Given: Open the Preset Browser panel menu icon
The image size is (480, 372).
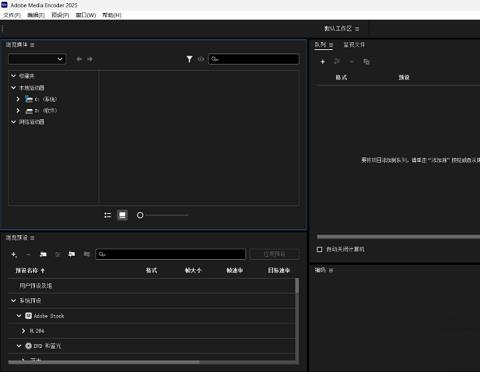Looking at the screenshot, I should pyautogui.click(x=32, y=238).
